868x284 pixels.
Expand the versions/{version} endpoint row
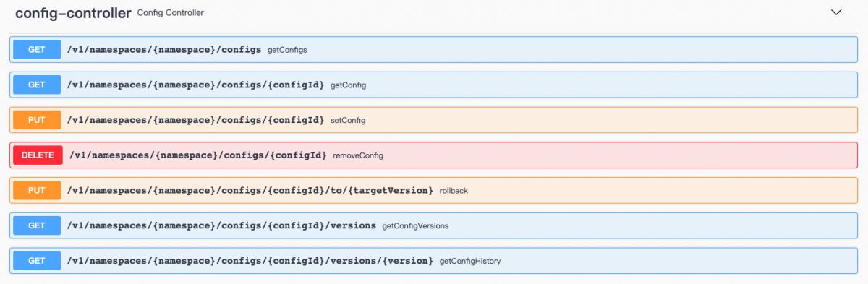click(434, 260)
